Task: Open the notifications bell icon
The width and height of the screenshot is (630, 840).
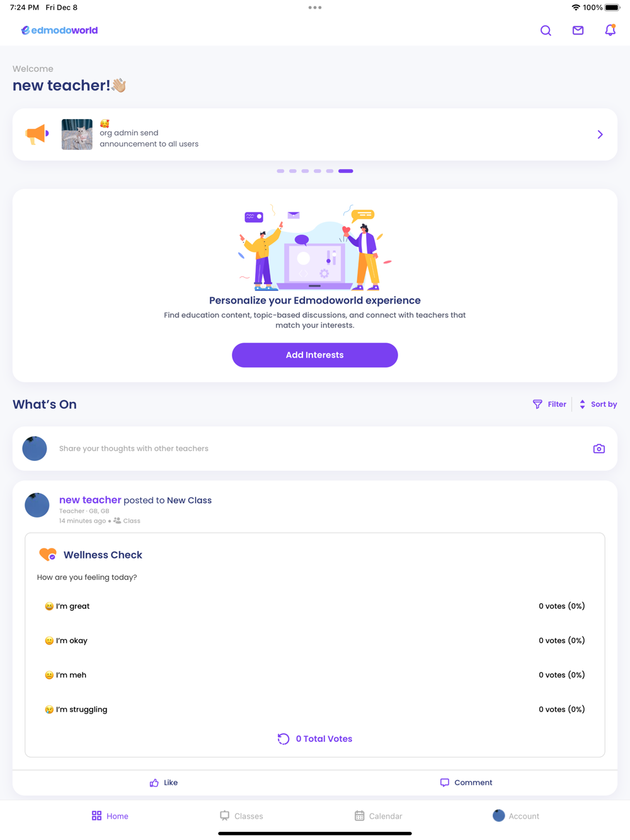Action: (x=610, y=30)
